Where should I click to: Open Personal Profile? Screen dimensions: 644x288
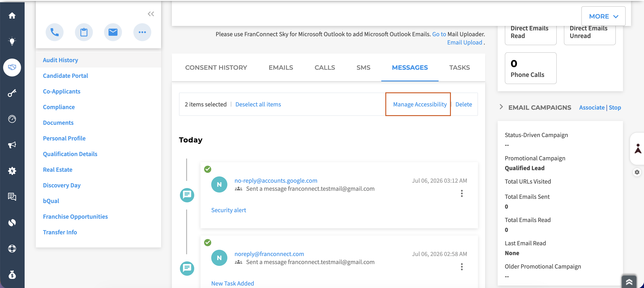pyautogui.click(x=64, y=138)
